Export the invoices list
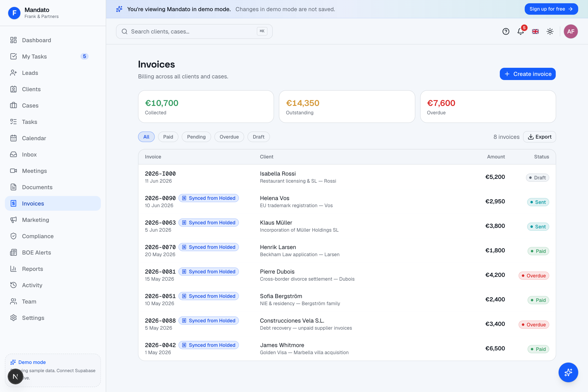Image resolution: width=588 pixels, height=392 pixels. click(x=540, y=137)
